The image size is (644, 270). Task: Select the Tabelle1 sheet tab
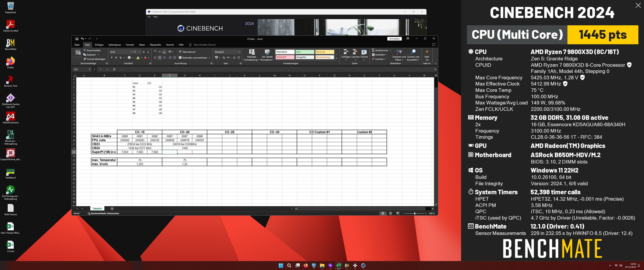tap(97, 208)
